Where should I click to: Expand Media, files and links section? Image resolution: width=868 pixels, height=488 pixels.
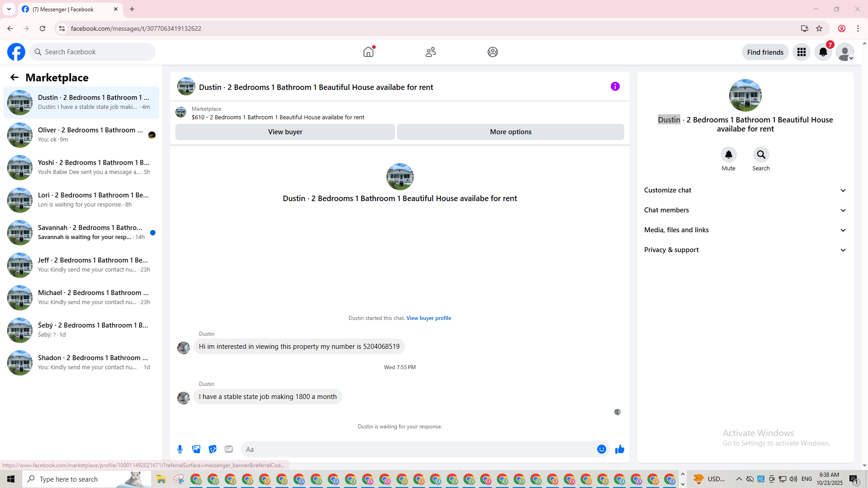tap(745, 230)
